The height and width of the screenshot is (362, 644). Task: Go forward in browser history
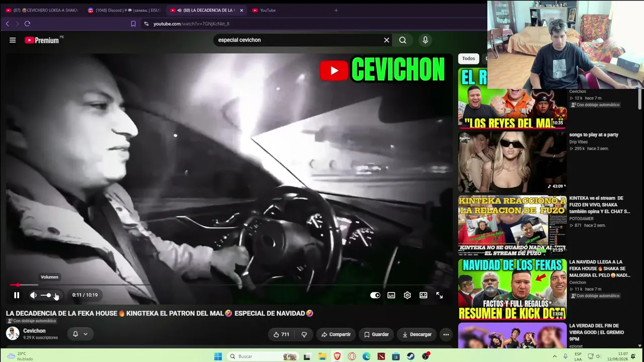point(17,24)
